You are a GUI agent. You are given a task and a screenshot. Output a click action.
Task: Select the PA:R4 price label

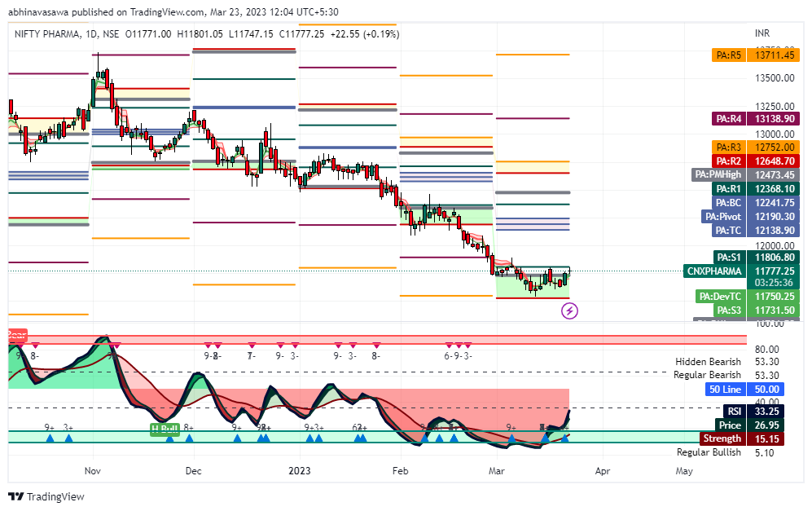tap(729, 119)
